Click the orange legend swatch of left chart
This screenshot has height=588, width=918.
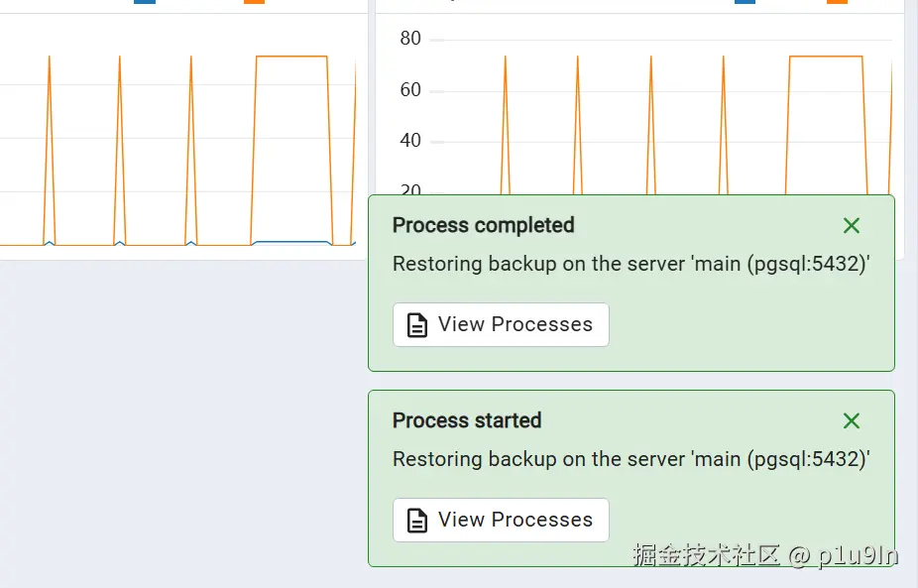point(254,2)
